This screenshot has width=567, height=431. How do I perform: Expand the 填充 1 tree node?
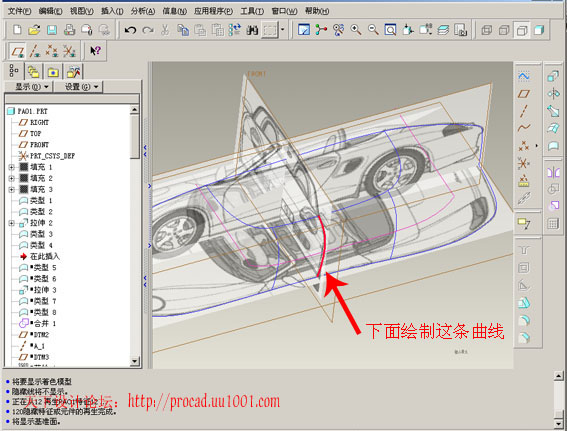click(x=11, y=167)
